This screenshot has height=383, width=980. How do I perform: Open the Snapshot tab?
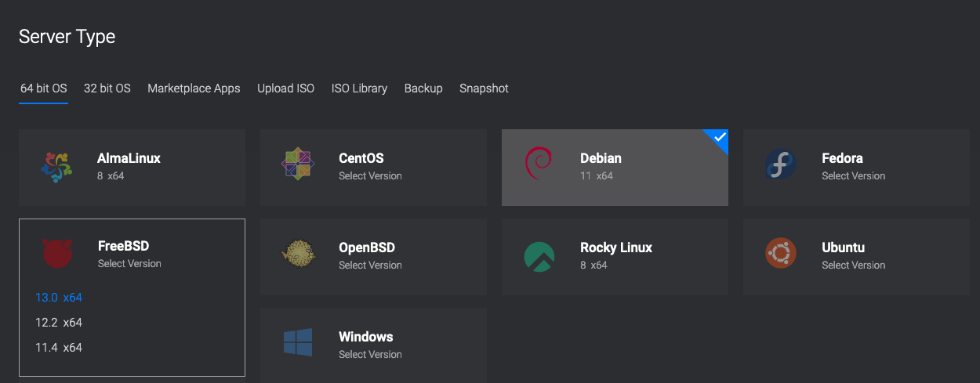tap(484, 89)
